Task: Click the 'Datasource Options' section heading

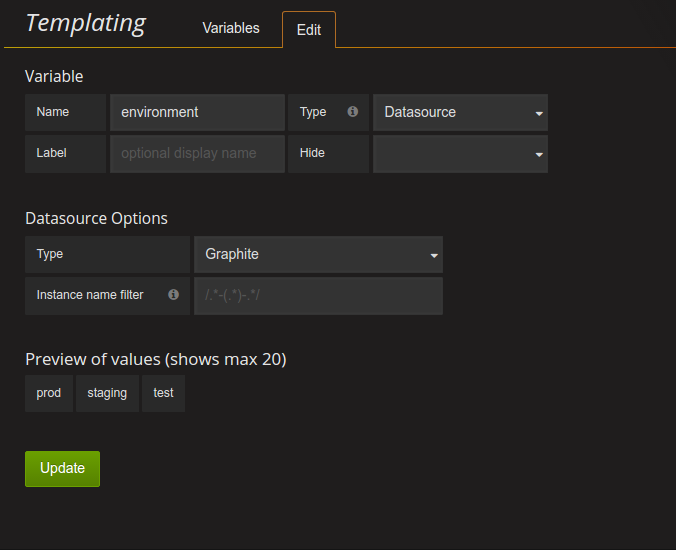Action: click(96, 218)
